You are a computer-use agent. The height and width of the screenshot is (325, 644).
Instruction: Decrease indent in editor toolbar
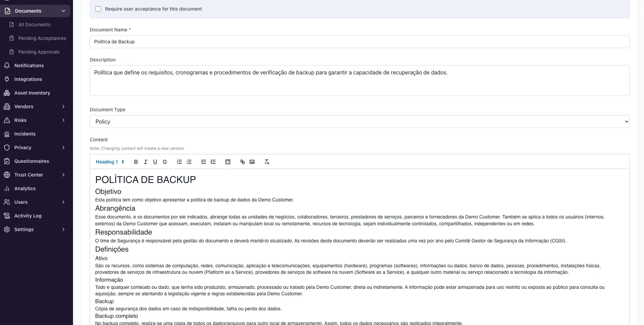203,162
